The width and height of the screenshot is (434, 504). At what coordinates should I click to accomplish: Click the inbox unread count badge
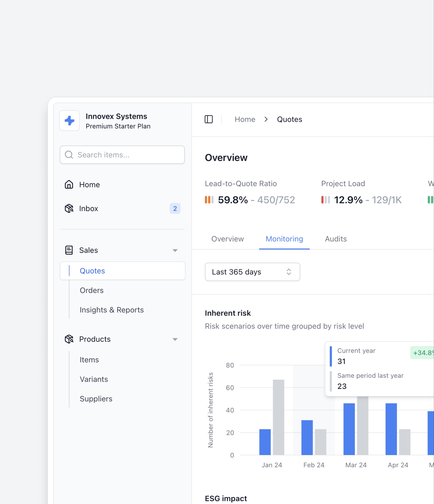click(175, 208)
